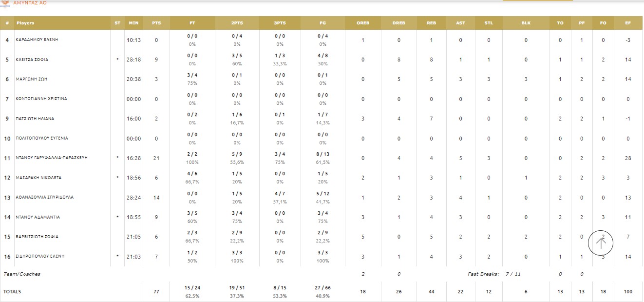Click the EF column header
644x302 pixels.
coord(628,23)
